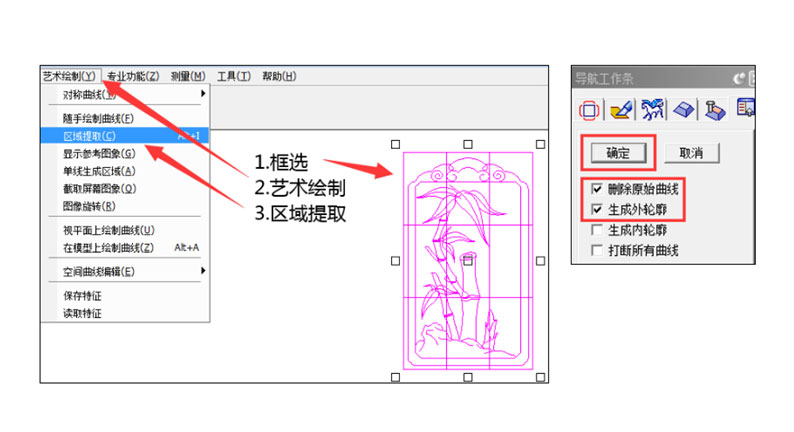
Task: Click the center handle of bamboo drawing selection
Action: (x=467, y=260)
